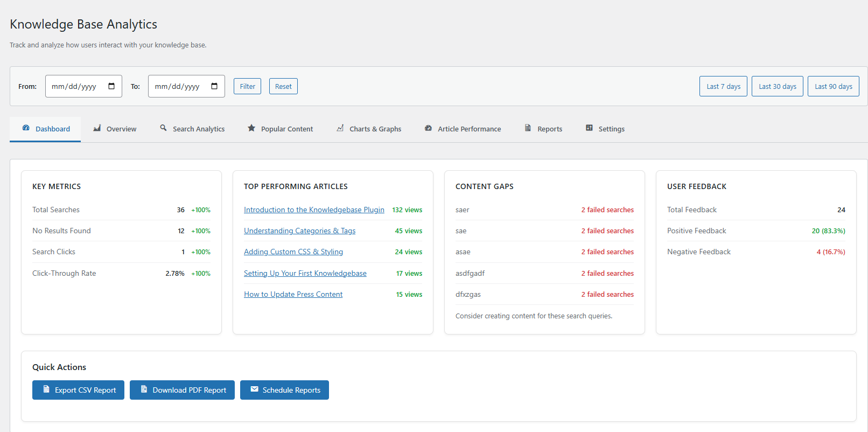Click the Knowledge Base Analytics title
This screenshot has width=868, height=432.
pos(83,24)
